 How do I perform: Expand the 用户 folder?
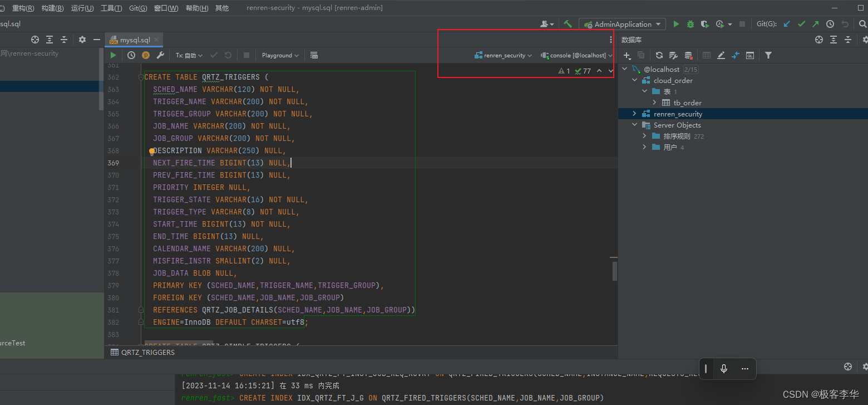point(645,148)
